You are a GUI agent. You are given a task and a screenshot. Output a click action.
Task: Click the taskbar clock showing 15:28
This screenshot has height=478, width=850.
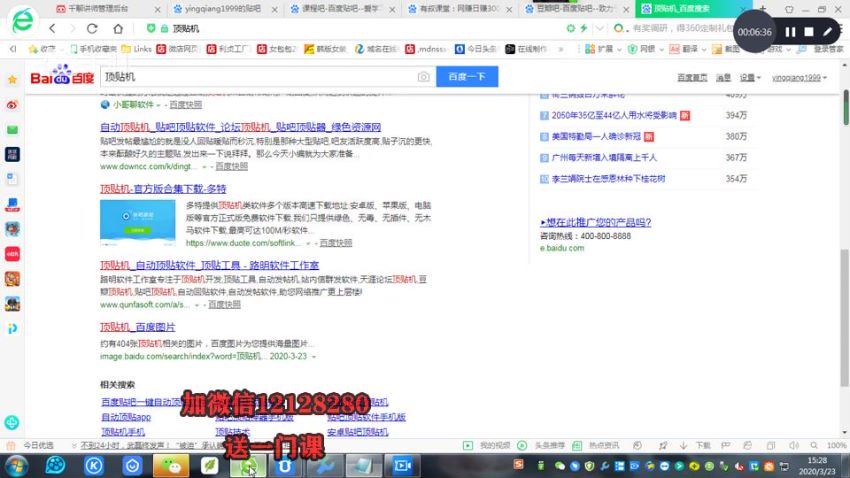pos(817,466)
